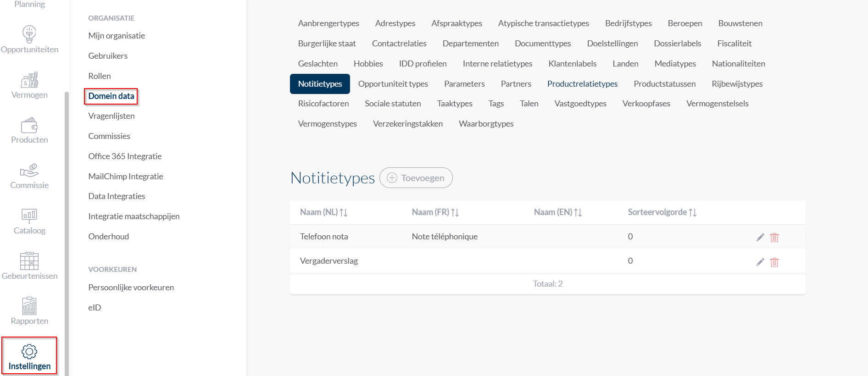This screenshot has width=868, height=376.
Task: Delete the Vergaderverslag row with trash icon
Action: (x=774, y=262)
